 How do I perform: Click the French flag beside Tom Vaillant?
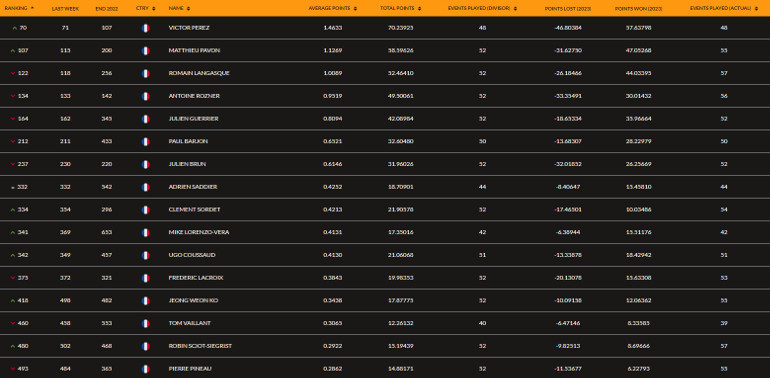(x=145, y=323)
